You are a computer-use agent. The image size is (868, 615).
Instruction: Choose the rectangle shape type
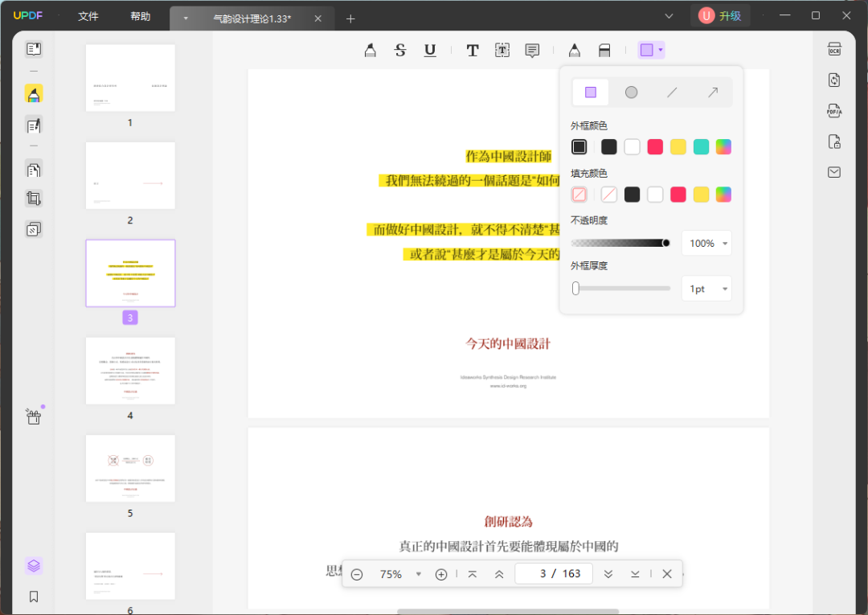[x=591, y=92]
